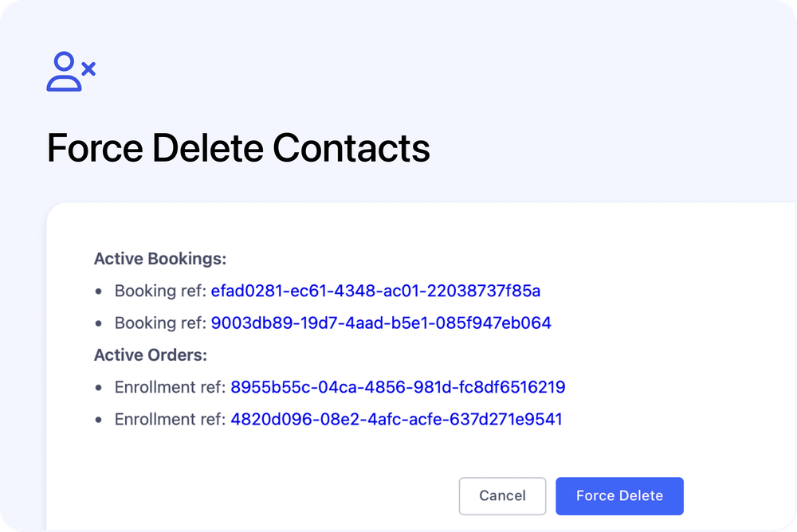Viewport: 797px width, 532px height.
Task: Select the Force Delete Contacts title text
Action: coord(238,148)
